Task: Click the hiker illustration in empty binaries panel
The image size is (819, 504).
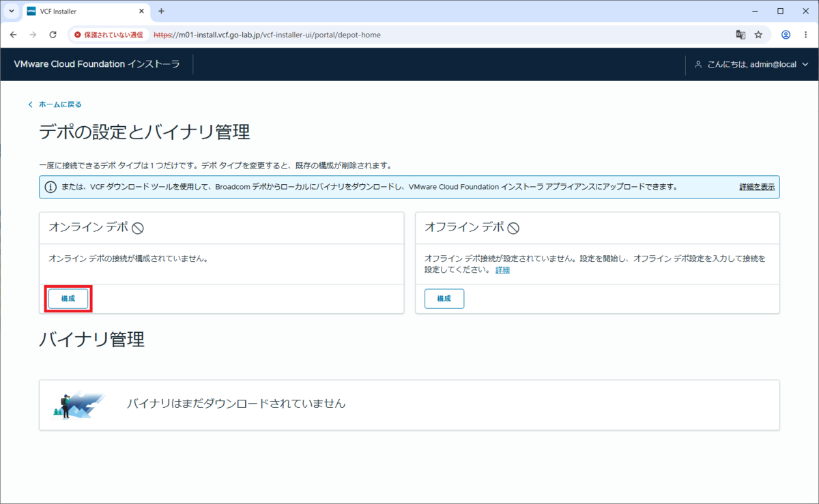Action: click(78, 404)
